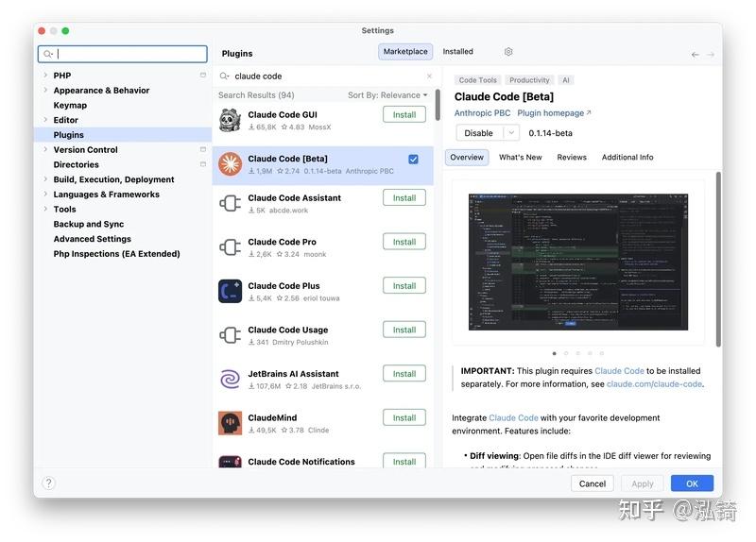Install Claude Code Notifications plugin
The image size is (756, 542).
[404, 461]
